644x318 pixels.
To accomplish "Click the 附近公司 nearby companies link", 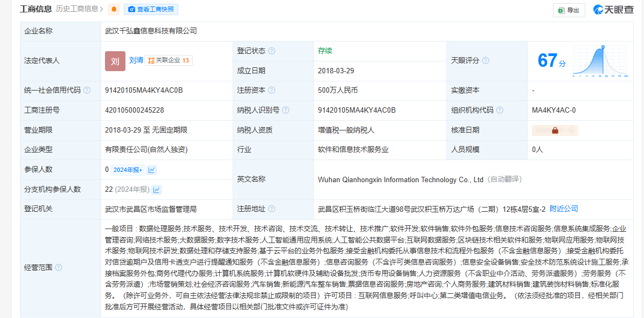I will click(x=564, y=209).
